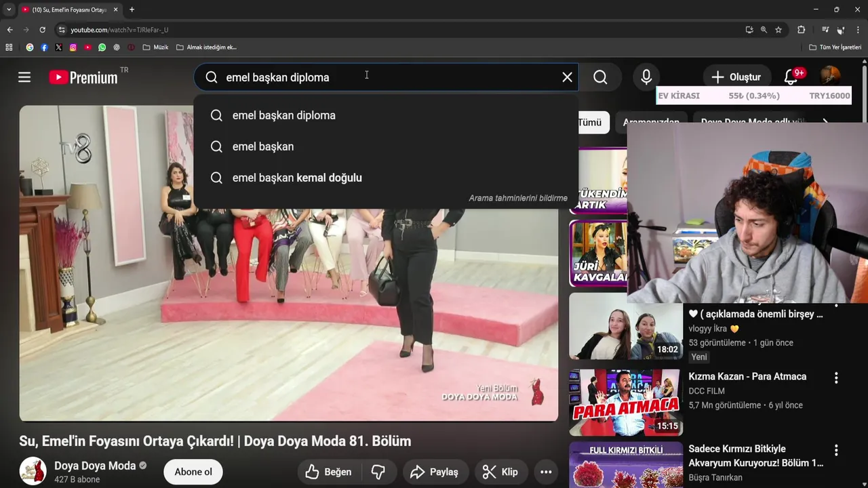This screenshot has width=868, height=488.
Task: Open Chrome profile icon in toolbar
Action: 841,30
